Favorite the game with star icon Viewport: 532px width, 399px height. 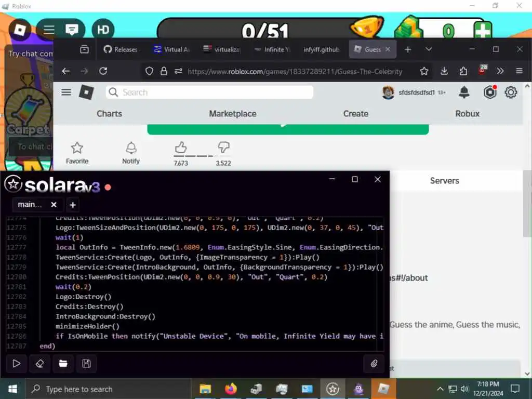tap(77, 153)
